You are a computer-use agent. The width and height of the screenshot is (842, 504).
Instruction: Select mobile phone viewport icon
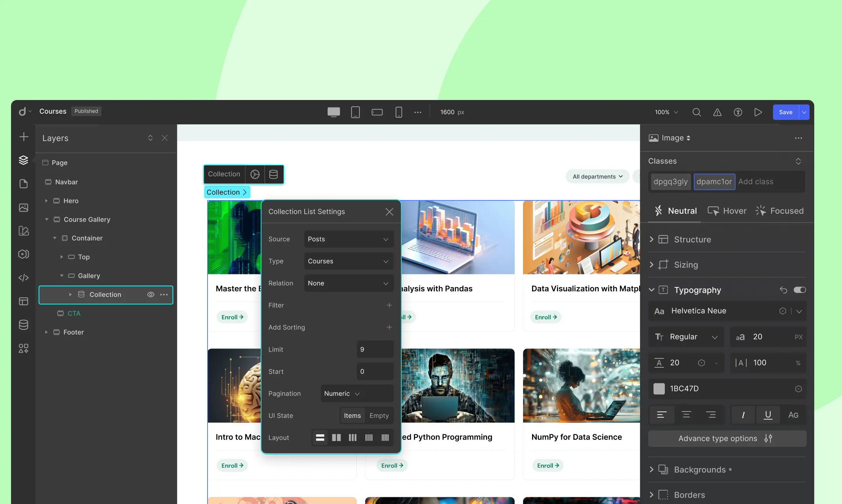pyautogui.click(x=399, y=112)
